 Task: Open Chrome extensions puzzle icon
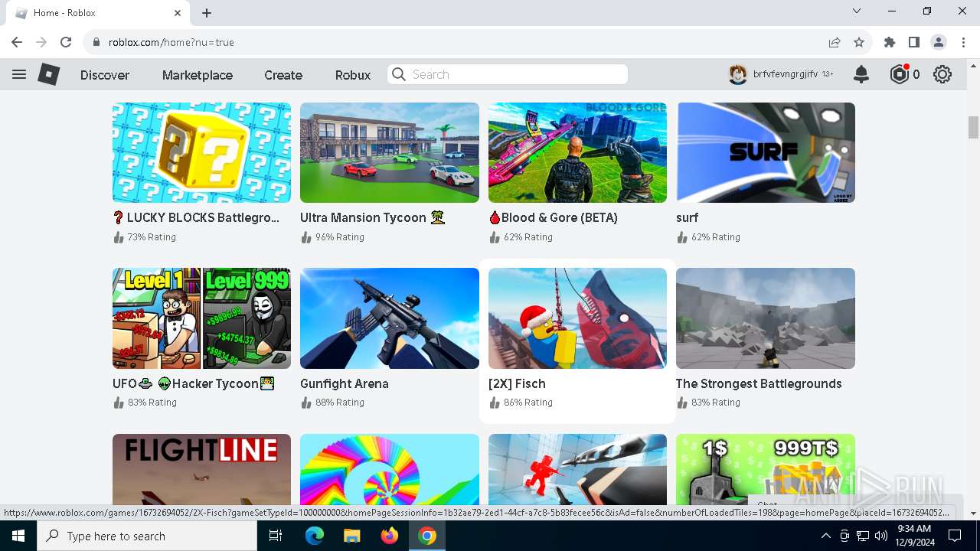(890, 42)
